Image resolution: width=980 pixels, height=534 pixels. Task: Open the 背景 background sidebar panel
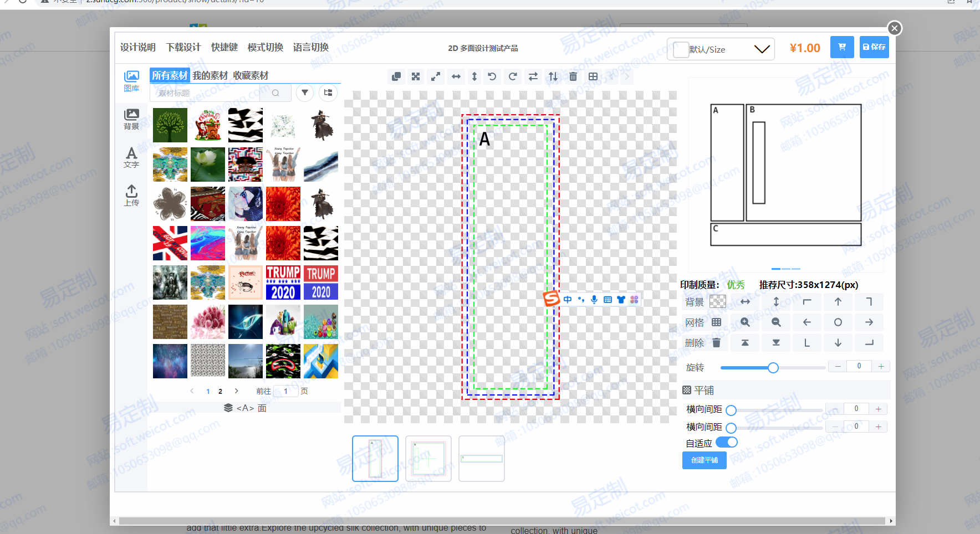point(131,119)
